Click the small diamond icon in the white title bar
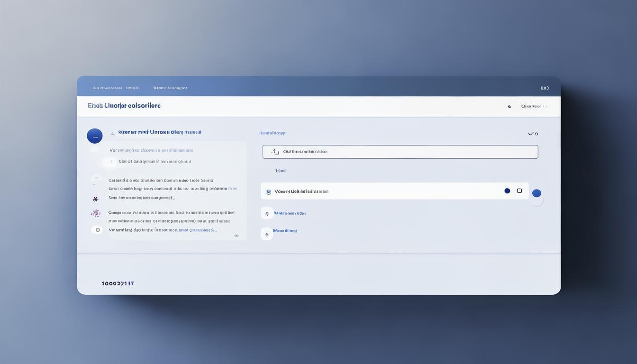 510,107
